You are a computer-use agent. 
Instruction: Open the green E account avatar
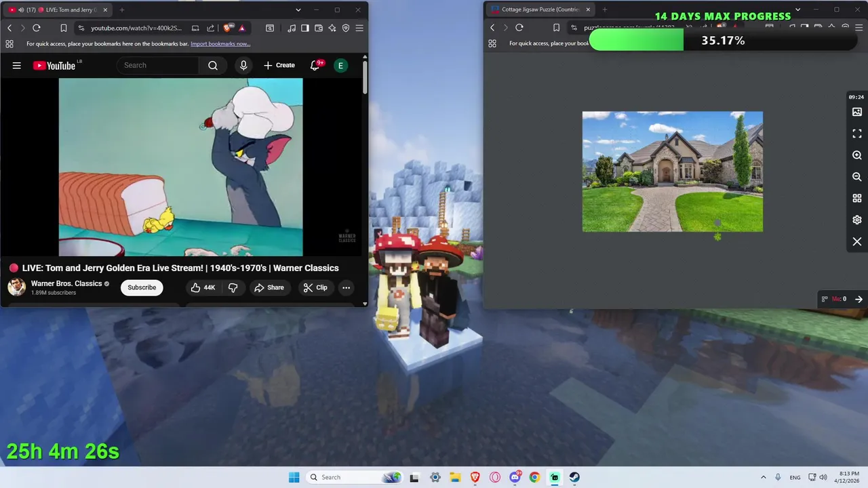(x=340, y=65)
